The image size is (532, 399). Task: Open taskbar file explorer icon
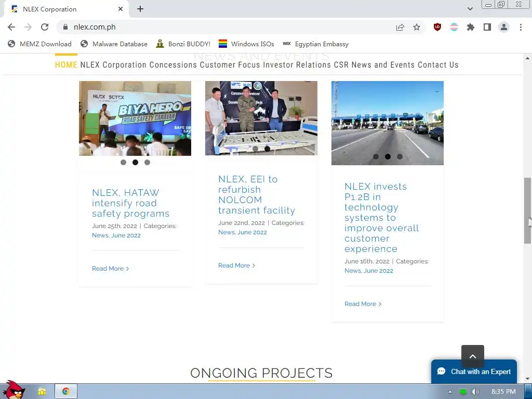click(x=42, y=392)
